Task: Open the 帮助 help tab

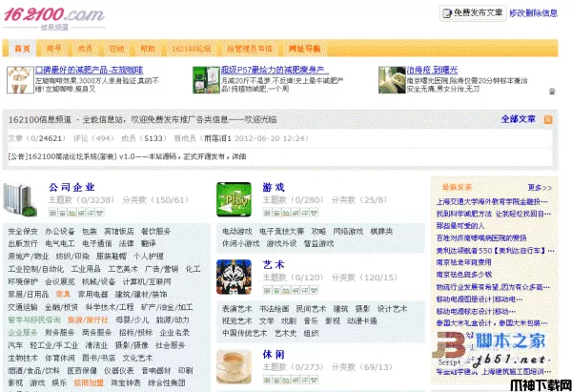Action: [x=148, y=49]
